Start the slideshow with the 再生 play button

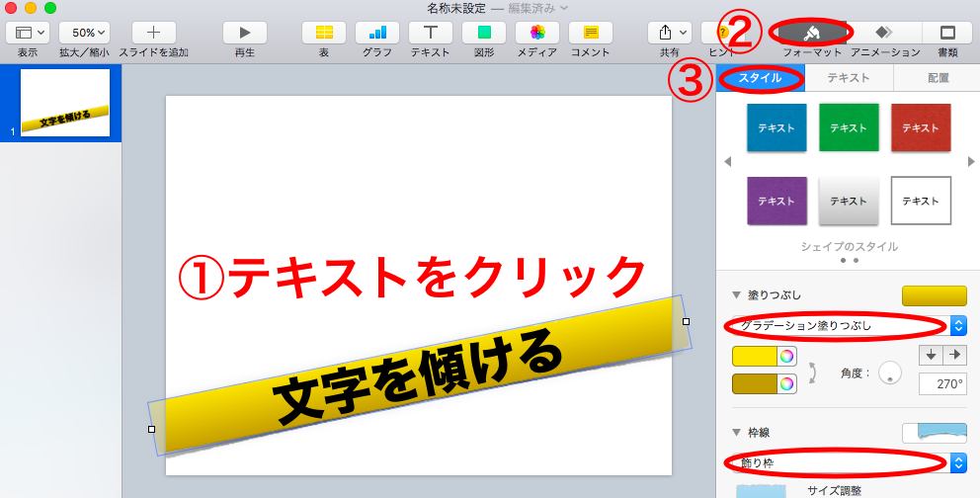click(x=245, y=33)
